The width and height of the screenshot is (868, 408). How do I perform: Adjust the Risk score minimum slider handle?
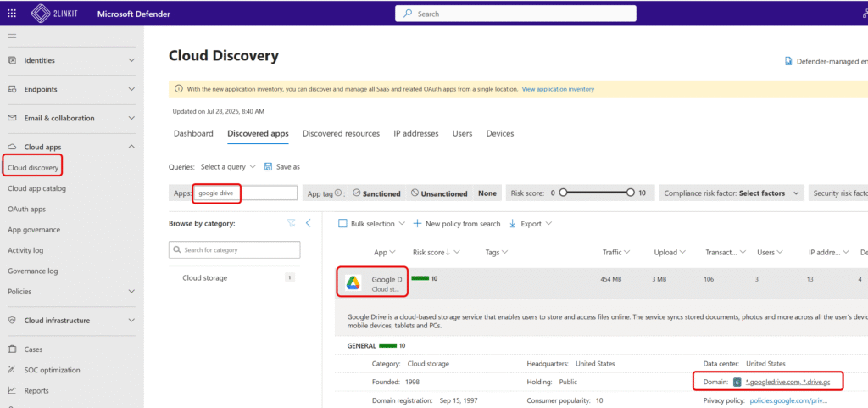click(563, 193)
